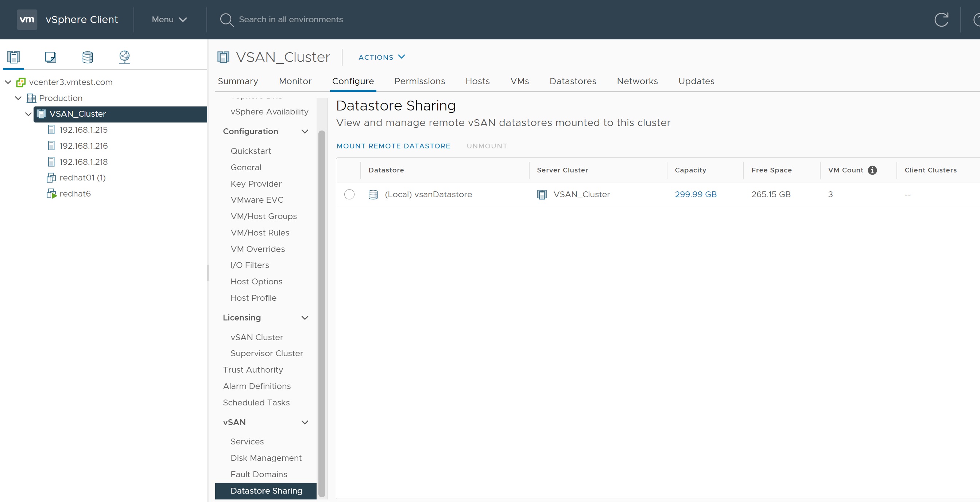
Task: Switch to the Permissions tab
Action: [x=420, y=81]
